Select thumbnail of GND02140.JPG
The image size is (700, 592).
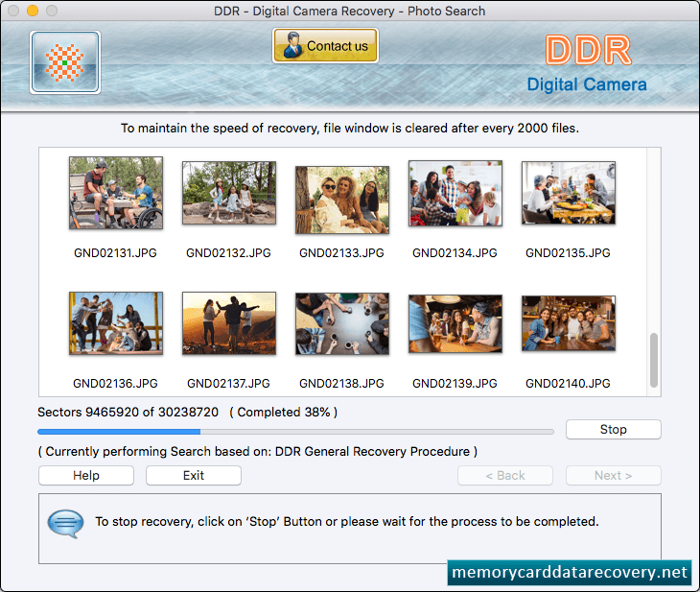pos(569,323)
